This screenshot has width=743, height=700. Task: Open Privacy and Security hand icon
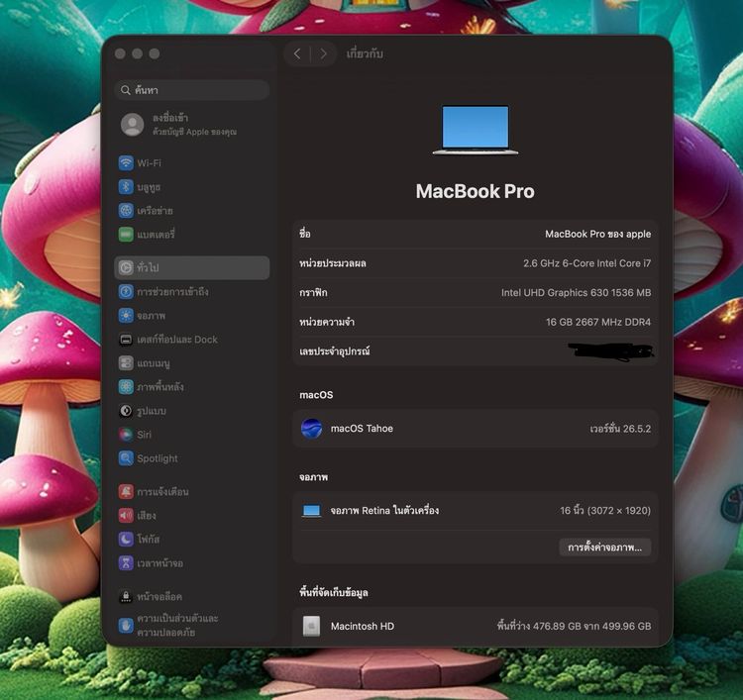pos(126,625)
